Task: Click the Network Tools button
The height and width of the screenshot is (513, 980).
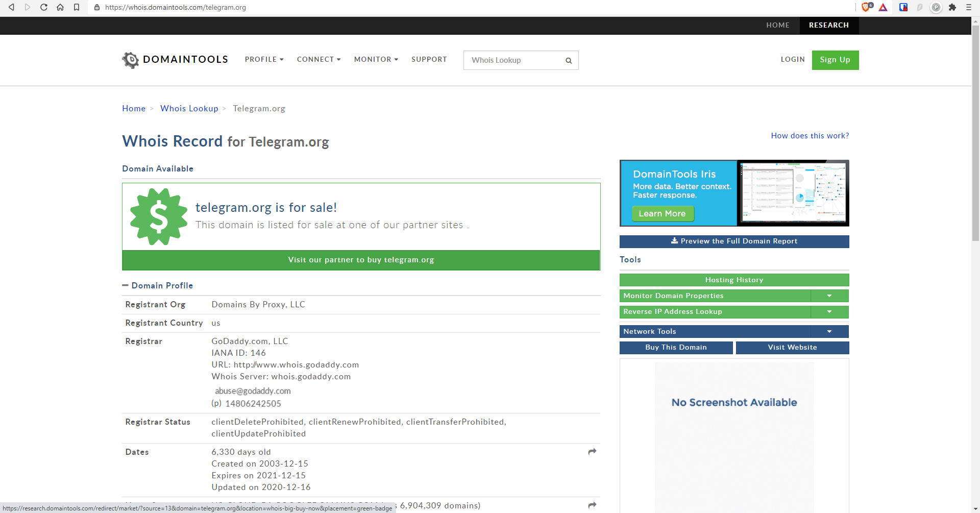Action: tap(715, 332)
